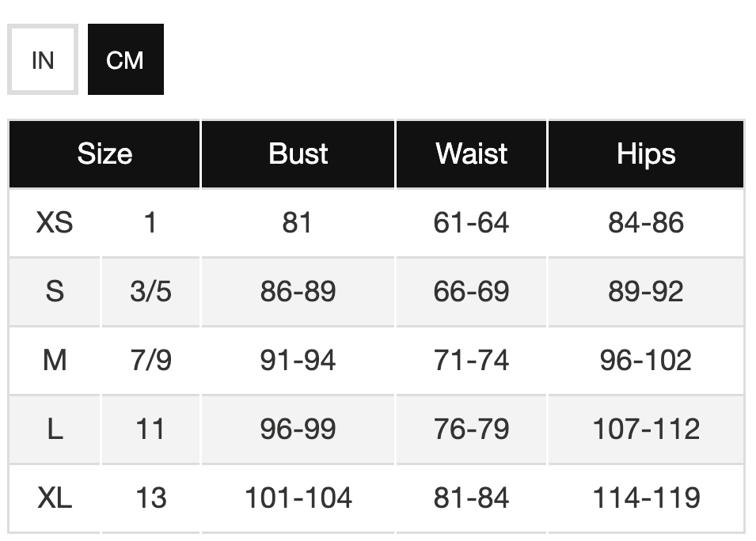Image resolution: width=756 pixels, height=541 pixels.
Task: Select the XL size label cell
Action: (x=55, y=498)
